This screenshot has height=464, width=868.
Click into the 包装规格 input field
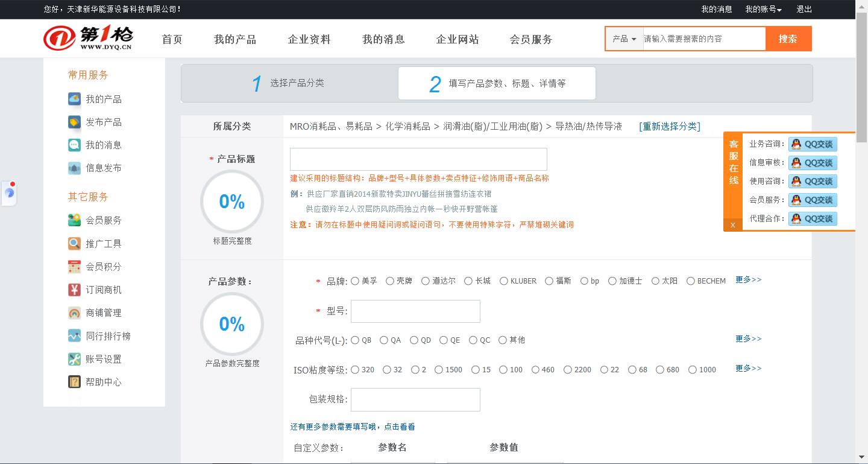(415, 399)
